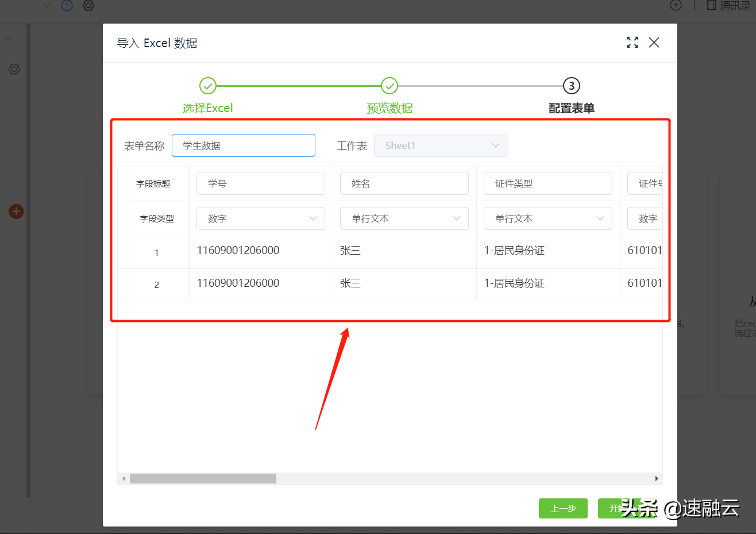Collapse the sidebar chevron arrow

(8, 39)
